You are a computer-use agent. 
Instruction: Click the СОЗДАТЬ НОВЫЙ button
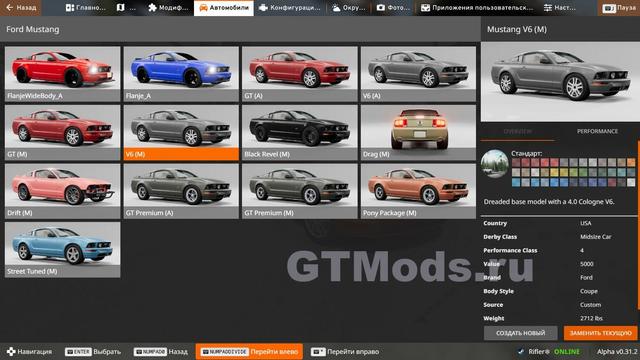(520, 333)
